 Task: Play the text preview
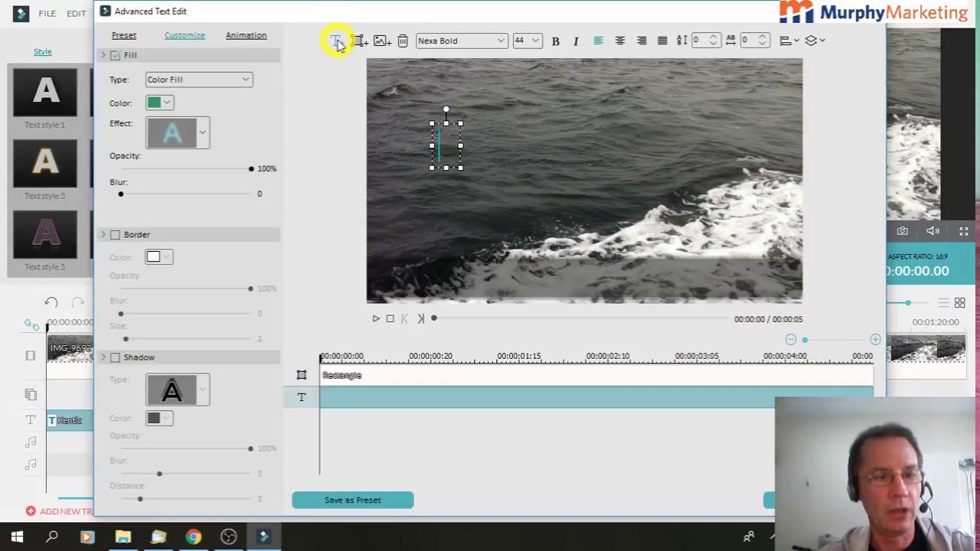click(376, 318)
